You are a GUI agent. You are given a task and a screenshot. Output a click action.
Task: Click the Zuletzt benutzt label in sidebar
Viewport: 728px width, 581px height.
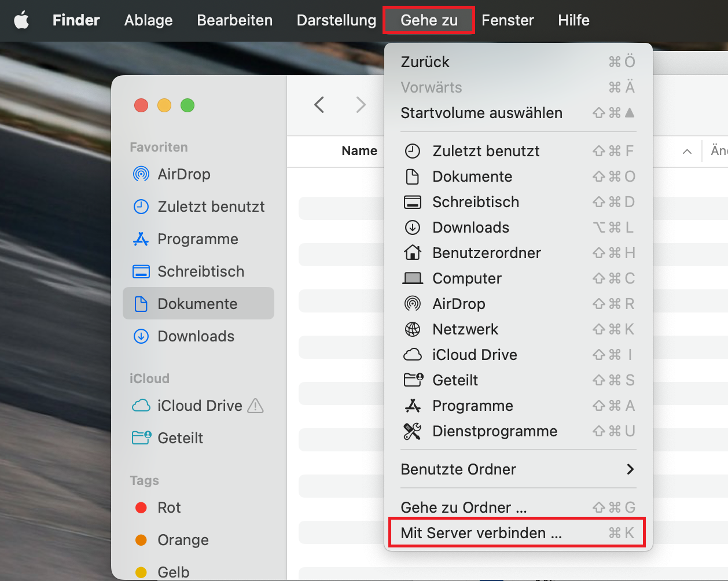pos(211,207)
